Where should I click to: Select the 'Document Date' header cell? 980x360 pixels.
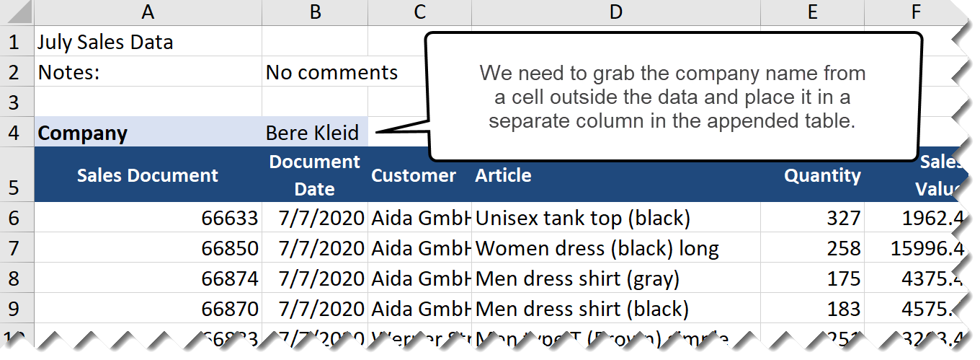pyautogui.click(x=315, y=175)
